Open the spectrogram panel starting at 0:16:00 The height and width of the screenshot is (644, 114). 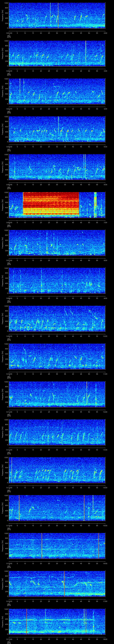click(57, 584)
